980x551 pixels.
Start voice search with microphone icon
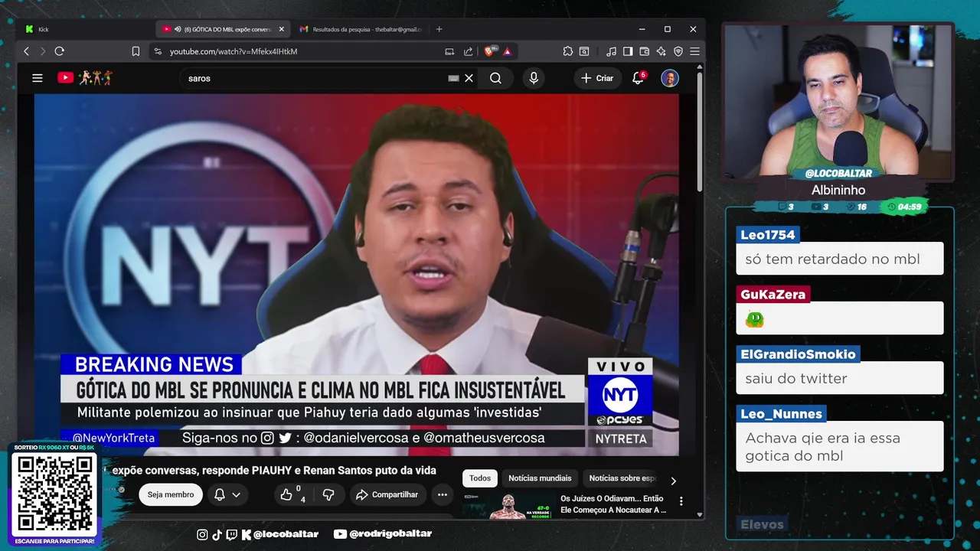[534, 78]
